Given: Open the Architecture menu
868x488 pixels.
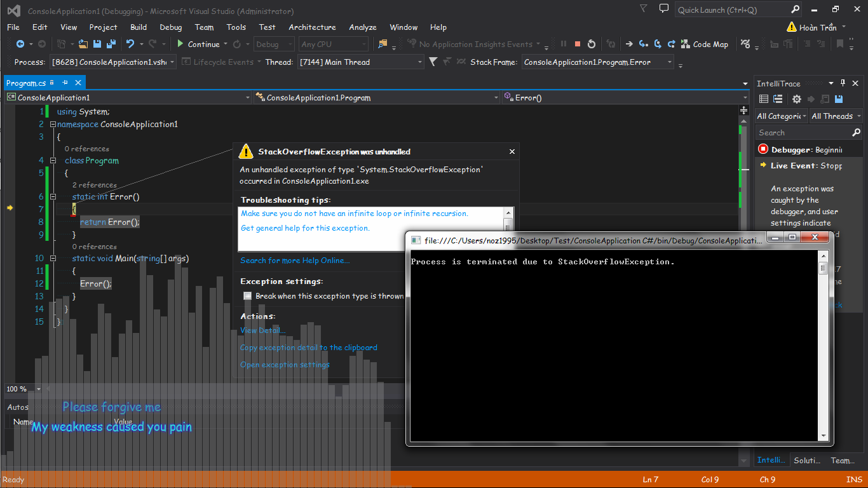Looking at the screenshot, I should coord(312,27).
